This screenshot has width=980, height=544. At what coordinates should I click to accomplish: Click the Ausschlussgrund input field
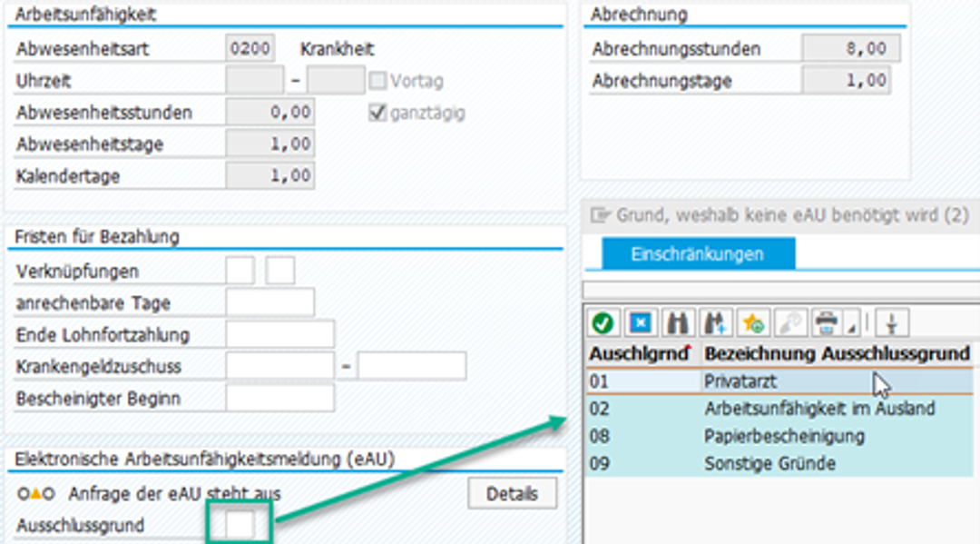point(240,525)
